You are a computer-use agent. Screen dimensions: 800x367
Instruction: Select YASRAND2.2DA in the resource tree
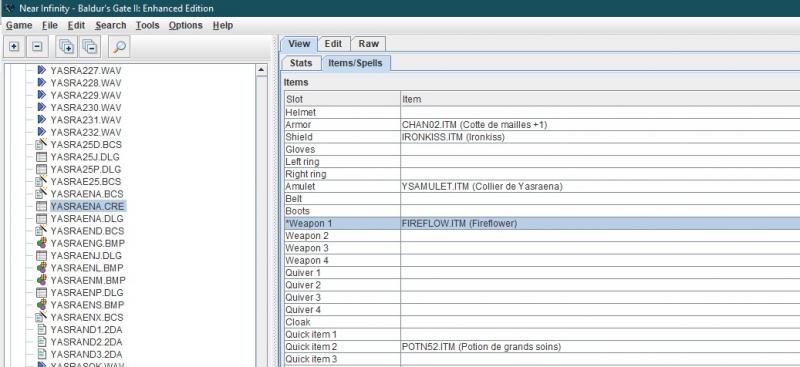86,341
